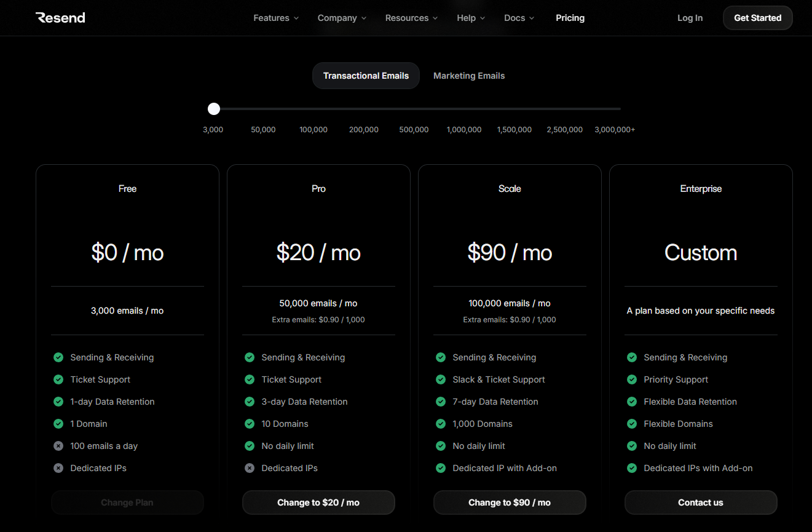Select the 200,000 volume label
The height and width of the screenshot is (532, 812).
coord(364,130)
